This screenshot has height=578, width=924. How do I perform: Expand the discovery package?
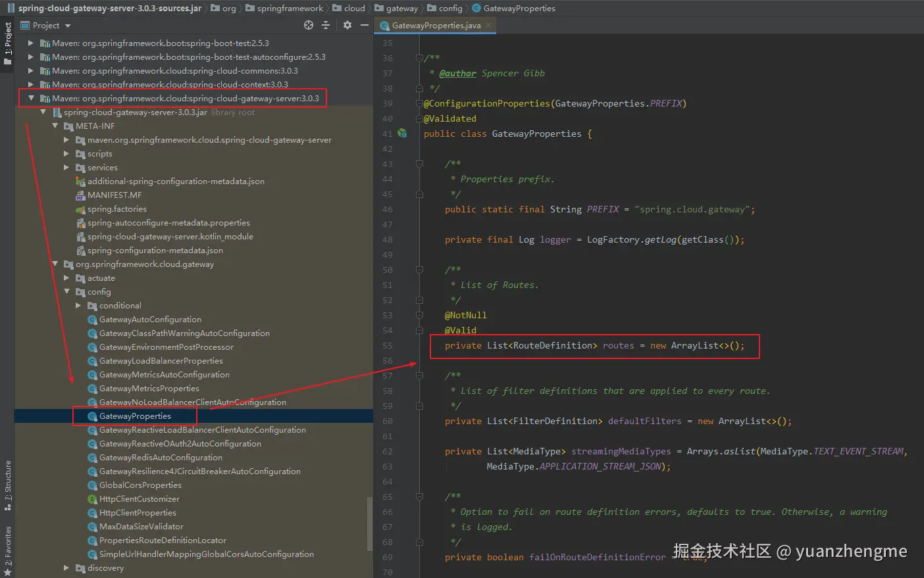66,567
